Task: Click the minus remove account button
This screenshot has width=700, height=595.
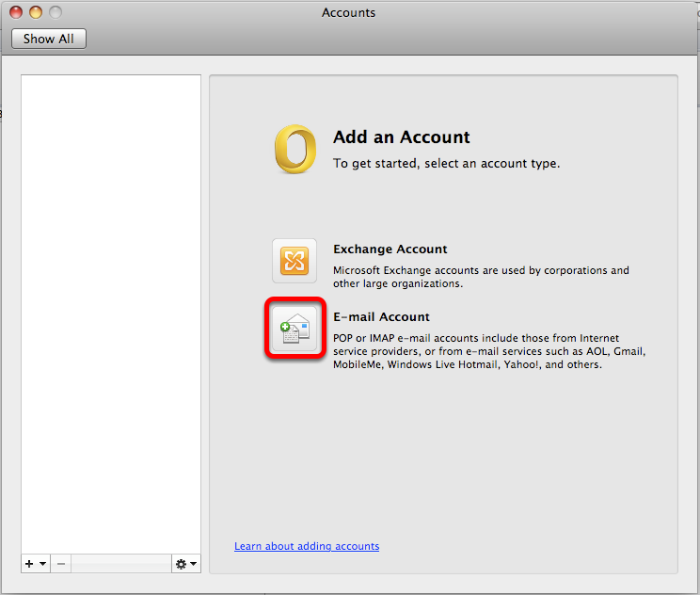Action: [x=61, y=564]
